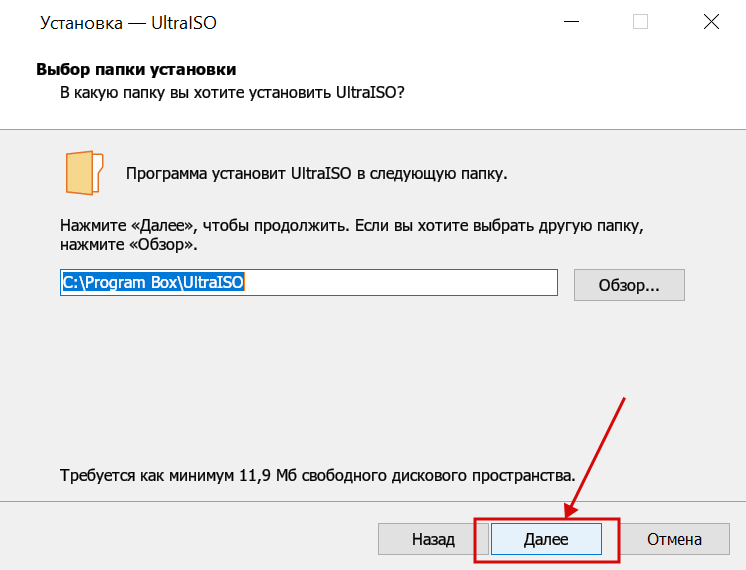
Task: Minimize the UltraISO installer window
Action: click(x=571, y=22)
